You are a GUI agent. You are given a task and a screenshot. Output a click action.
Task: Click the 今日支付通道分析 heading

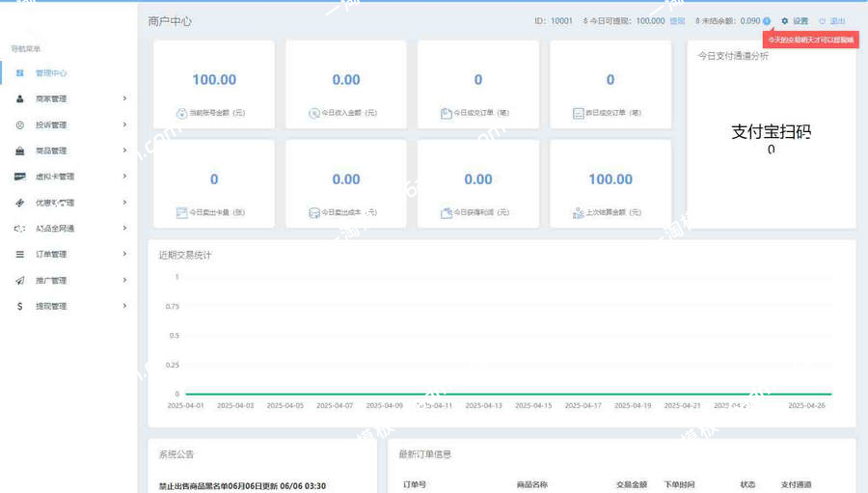click(733, 56)
